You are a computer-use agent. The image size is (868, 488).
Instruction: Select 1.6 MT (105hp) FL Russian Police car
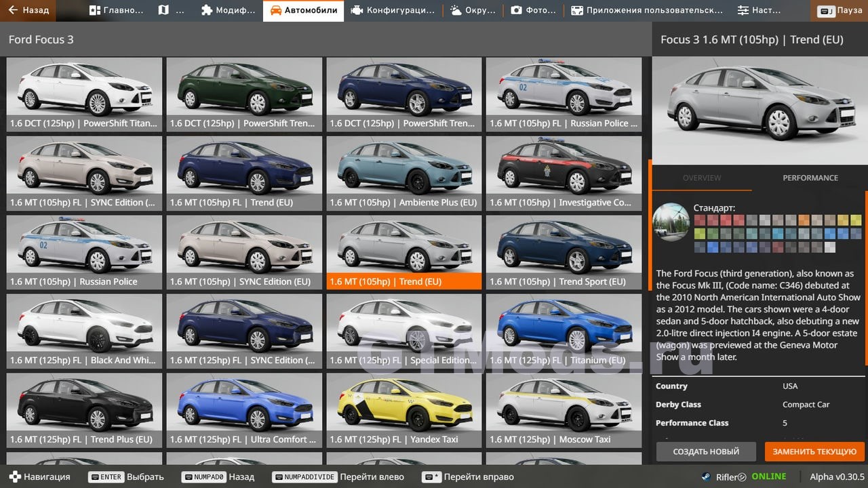pyautogui.click(x=564, y=94)
